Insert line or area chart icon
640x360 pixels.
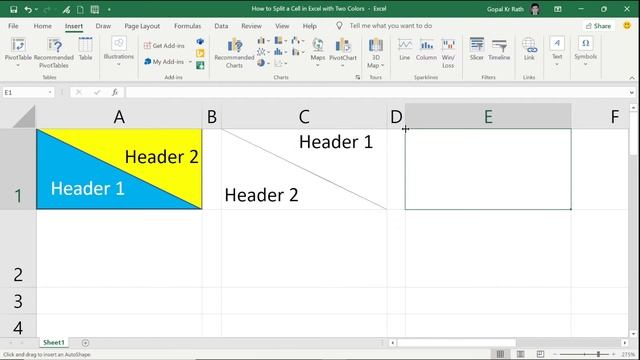[263, 52]
